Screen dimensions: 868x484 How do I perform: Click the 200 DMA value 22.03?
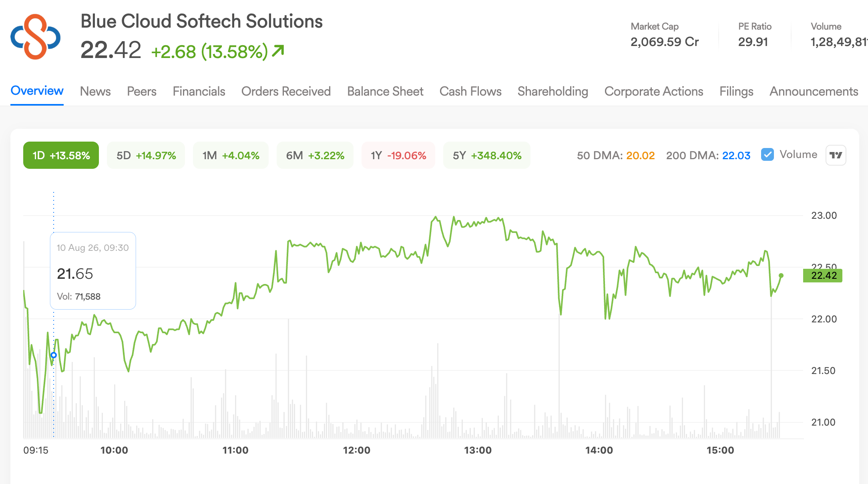pos(736,155)
